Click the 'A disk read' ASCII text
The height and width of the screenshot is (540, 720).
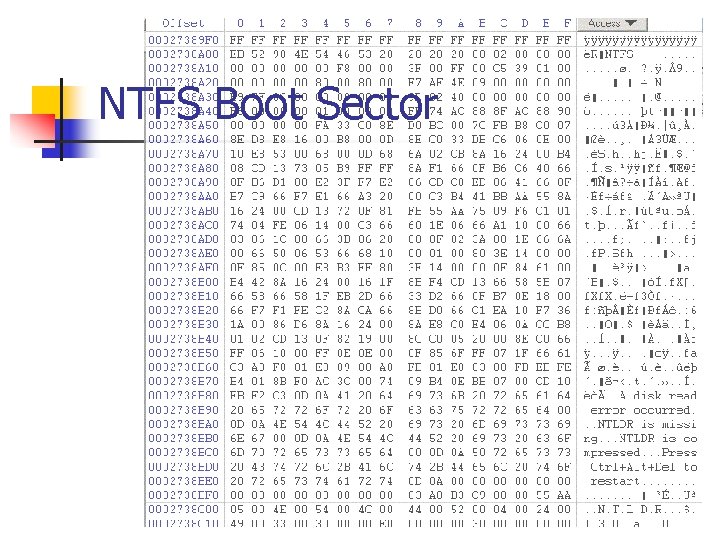coord(658,396)
